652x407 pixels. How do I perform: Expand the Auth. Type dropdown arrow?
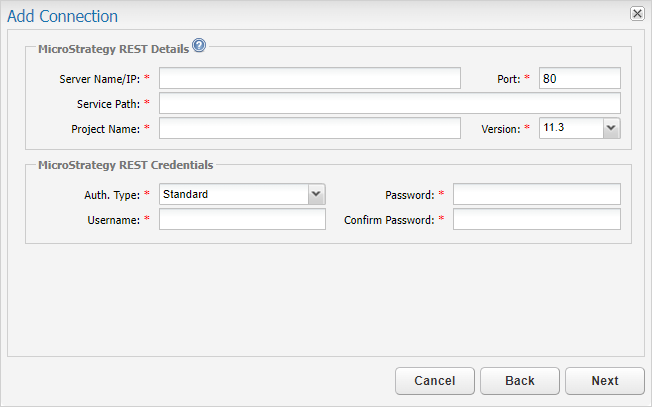coord(316,194)
